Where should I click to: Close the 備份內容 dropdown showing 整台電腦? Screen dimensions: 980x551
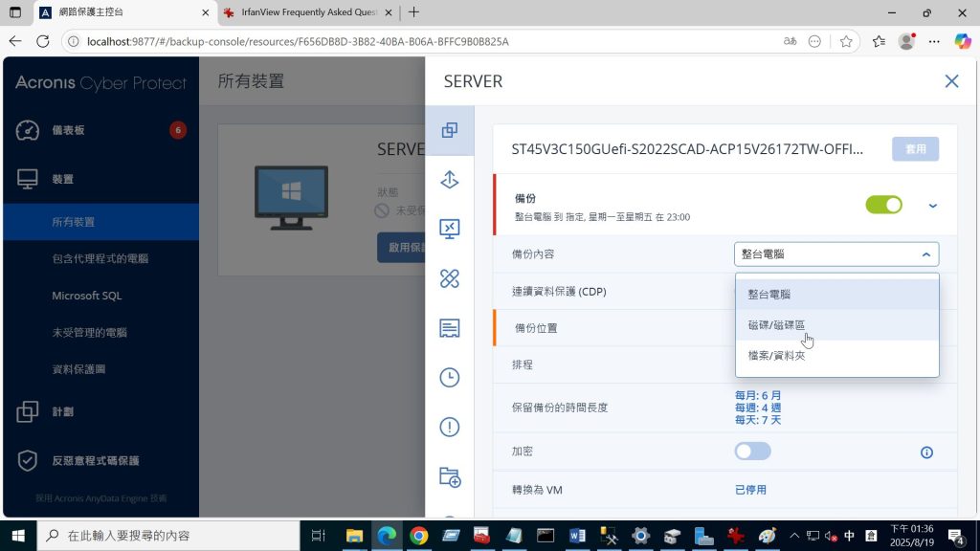point(836,254)
